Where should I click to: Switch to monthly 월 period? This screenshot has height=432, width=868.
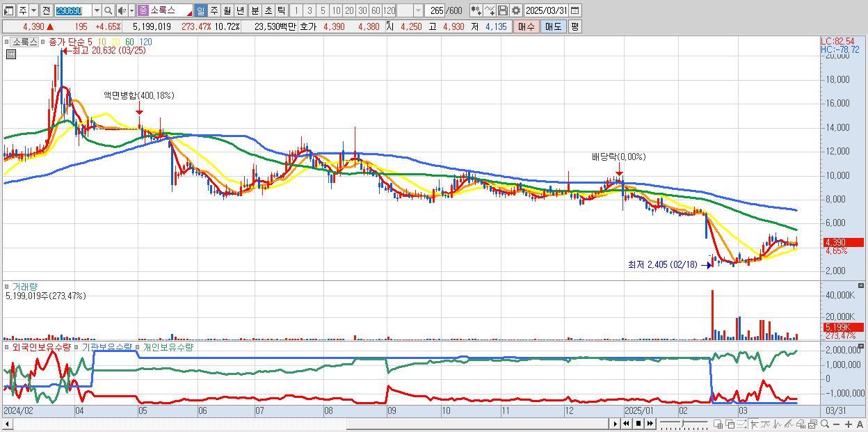227,10
